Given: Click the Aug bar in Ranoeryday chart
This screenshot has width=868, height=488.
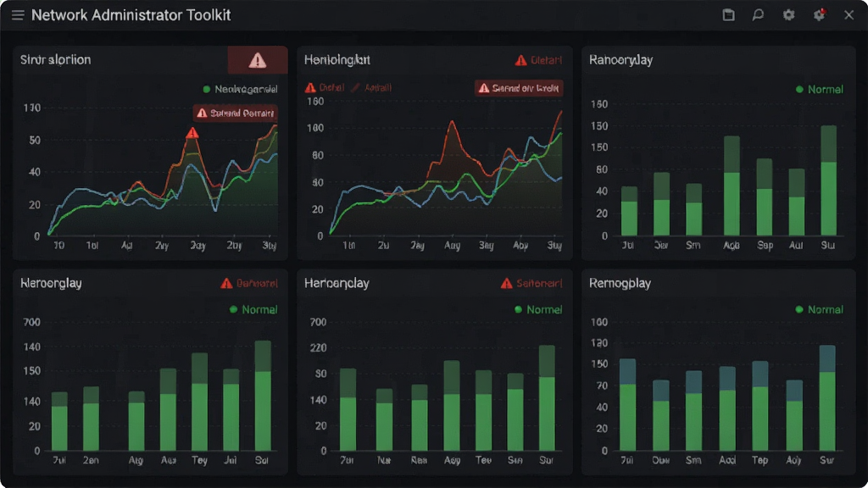Looking at the screenshot, I should [732, 186].
